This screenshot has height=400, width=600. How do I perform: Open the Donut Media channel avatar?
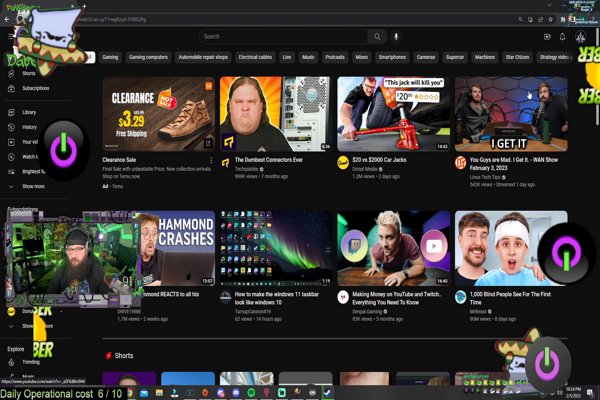pos(343,163)
